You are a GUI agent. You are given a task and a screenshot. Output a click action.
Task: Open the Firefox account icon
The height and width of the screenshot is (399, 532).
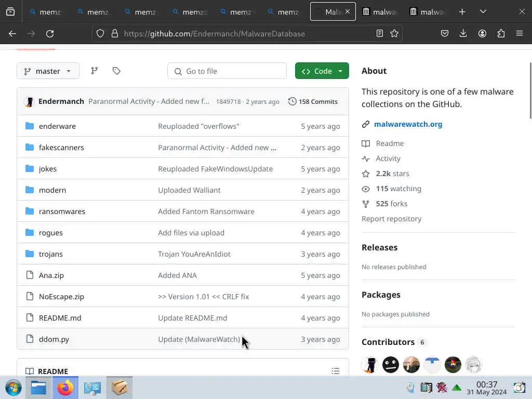(x=482, y=34)
